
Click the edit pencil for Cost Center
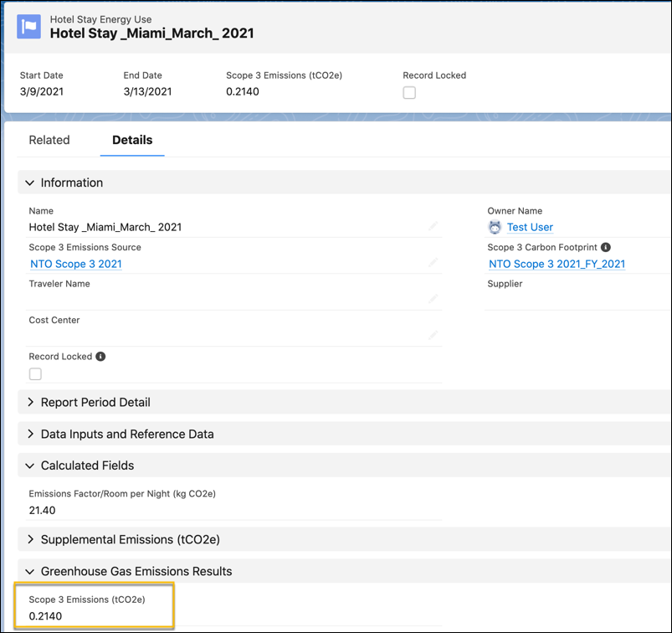[x=433, y=335]
